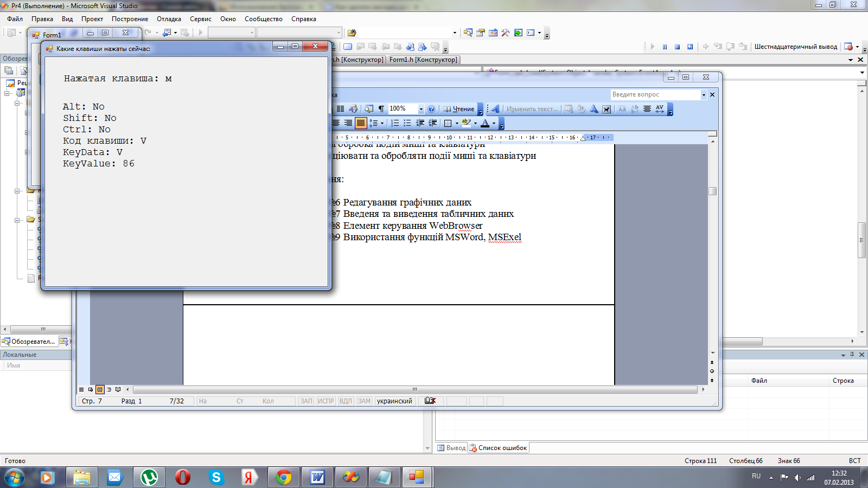
Task: Select Word normal view icon at bottom
Action: 81,389
